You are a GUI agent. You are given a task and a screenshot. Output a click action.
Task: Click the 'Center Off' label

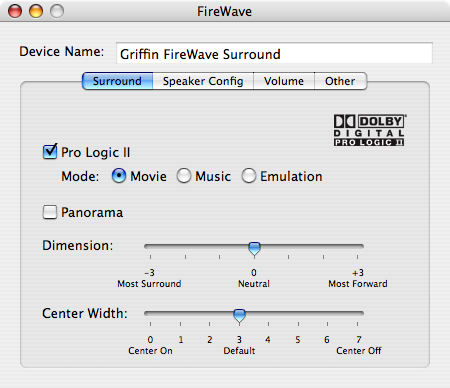click(359, 351)
